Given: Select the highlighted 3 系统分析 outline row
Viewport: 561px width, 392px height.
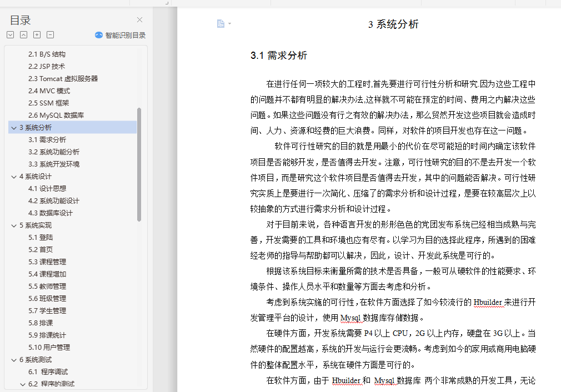Looking at the screenshot, I should coord(72,128).
